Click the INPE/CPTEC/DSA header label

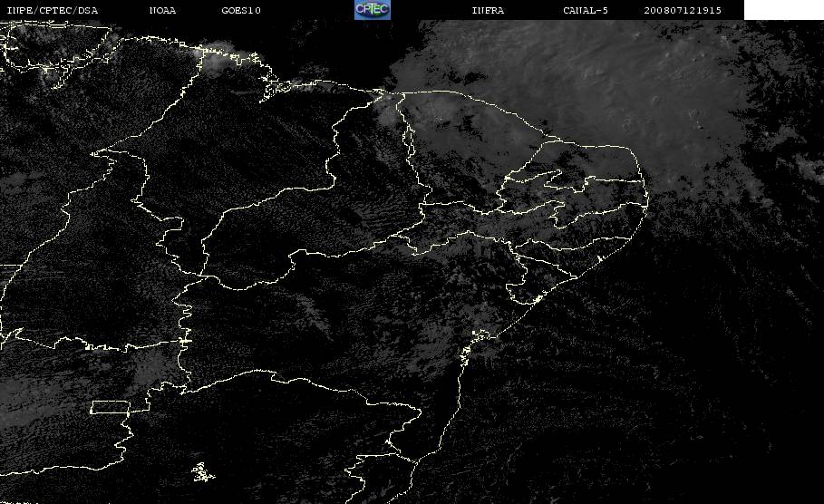pos(52,11)
